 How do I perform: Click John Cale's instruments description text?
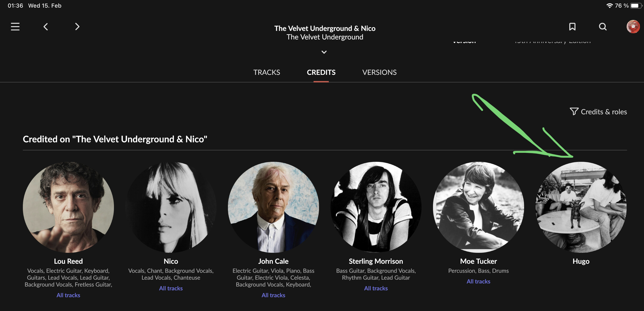pyautogui.click(x=273, y=278)
